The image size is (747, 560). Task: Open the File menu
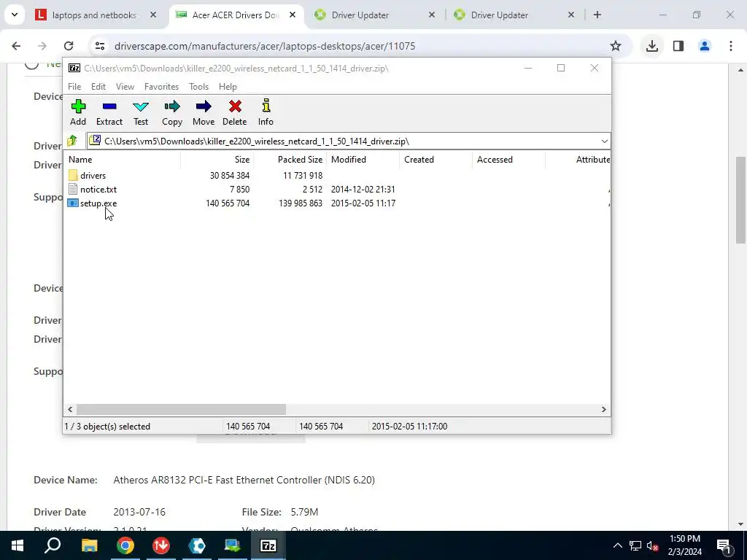pos(74,87)
